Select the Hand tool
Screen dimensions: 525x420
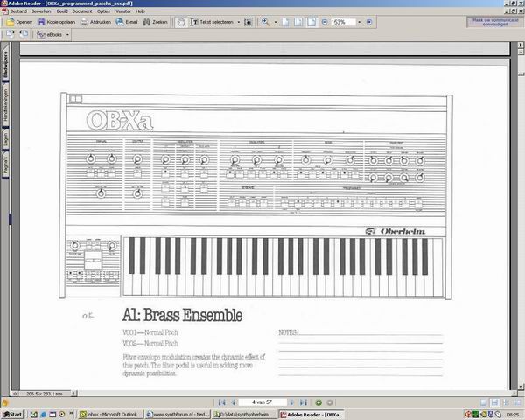[181, 22]
